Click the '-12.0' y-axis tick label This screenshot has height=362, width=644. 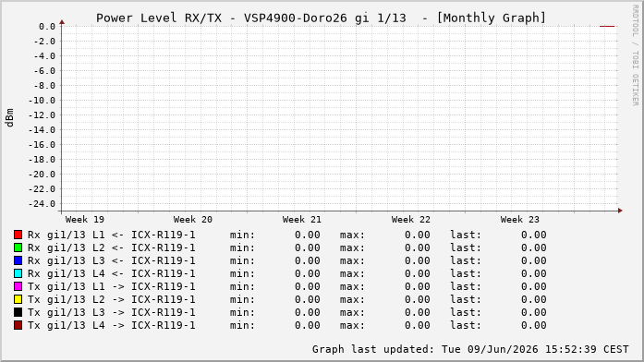pos(42,115)
